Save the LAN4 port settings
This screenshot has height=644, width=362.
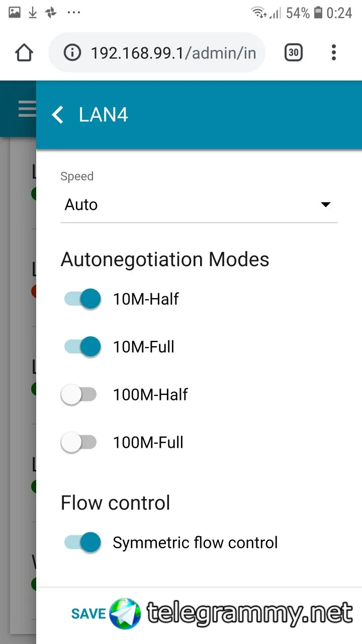pos(88,614)
